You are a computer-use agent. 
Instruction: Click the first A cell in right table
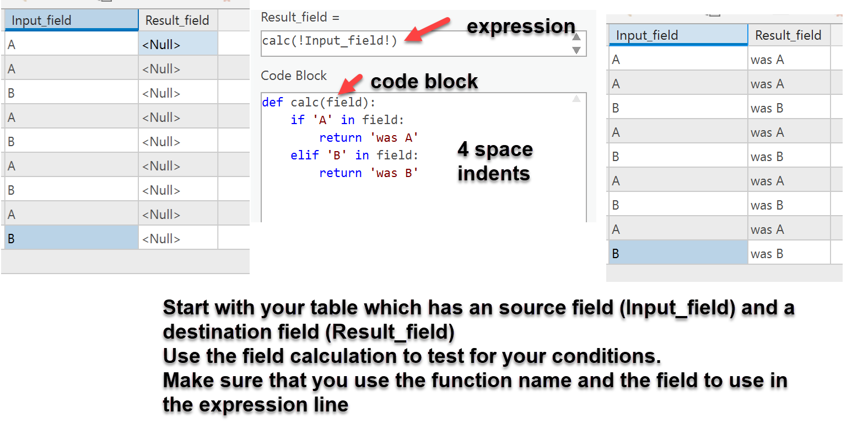[x=678, y=60]
